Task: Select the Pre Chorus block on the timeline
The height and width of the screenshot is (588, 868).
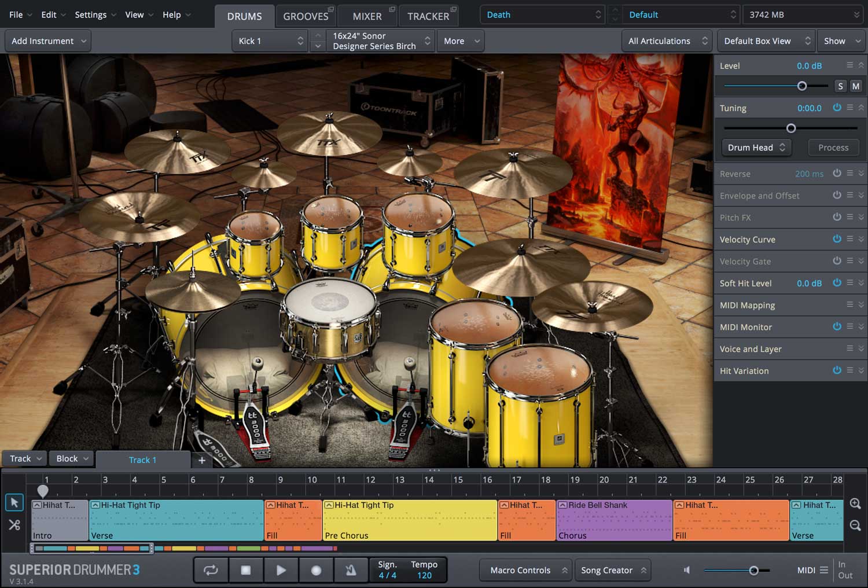Action: pos(410,519)
